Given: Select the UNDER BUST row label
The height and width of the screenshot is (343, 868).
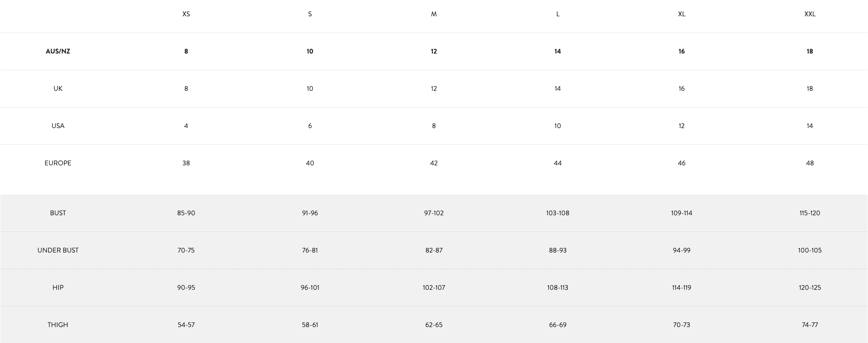Looking at the screenshot, I should point(58,250).
